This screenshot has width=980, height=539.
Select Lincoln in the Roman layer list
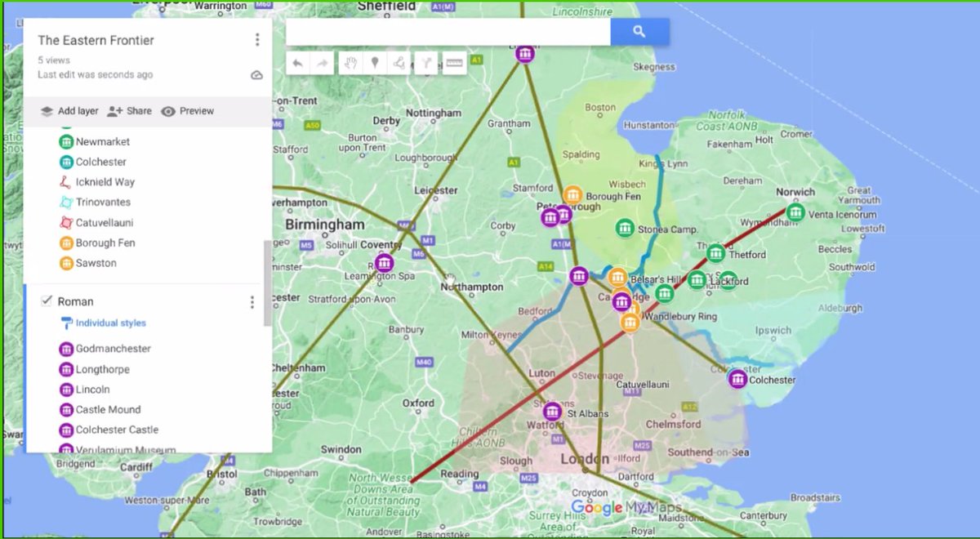click(92, 390)
